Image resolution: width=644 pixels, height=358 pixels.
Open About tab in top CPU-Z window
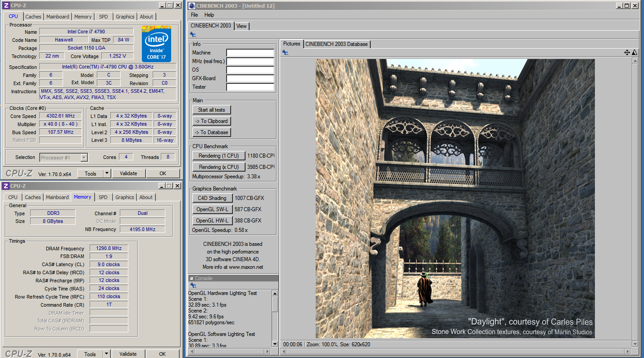146,17
